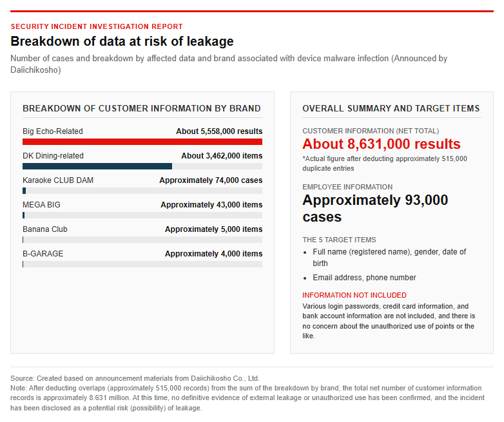504x422 pixels.
Task: Click the value 'Approximately 4,000 items'
Action: tap(214, 254)
